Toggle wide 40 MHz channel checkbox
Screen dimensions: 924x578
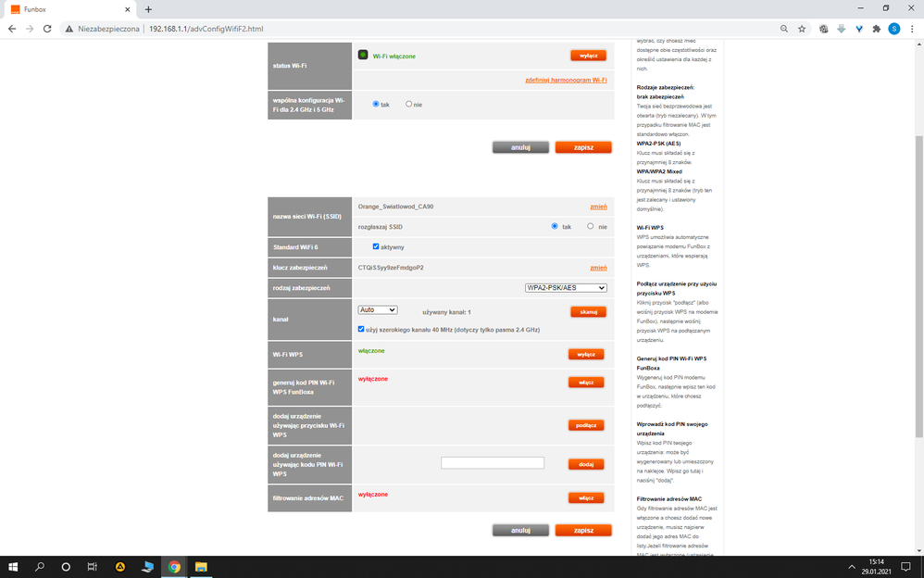(x=361, y=329)
